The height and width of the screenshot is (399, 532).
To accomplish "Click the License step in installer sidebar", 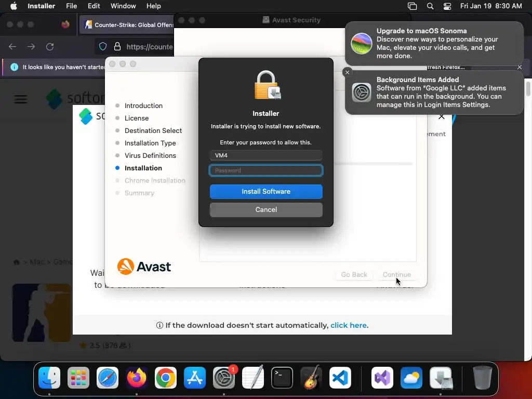I will click(x=137, y=118).
